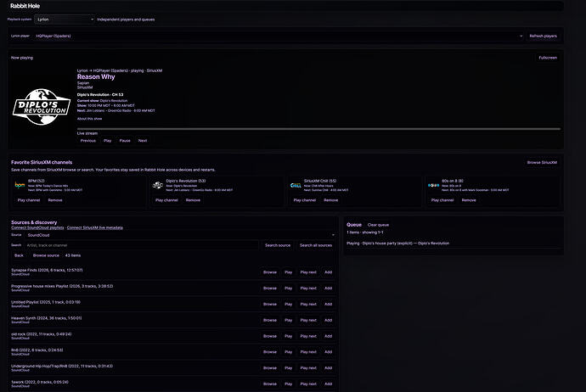Viewport: 586px width, 392px height.
Task: Play next the old rock playlist
Action: (x=308, y=336)
